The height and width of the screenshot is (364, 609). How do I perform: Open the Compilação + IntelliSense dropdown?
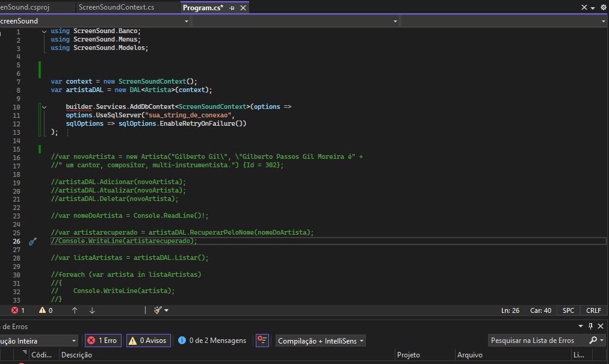pos(320,341)
